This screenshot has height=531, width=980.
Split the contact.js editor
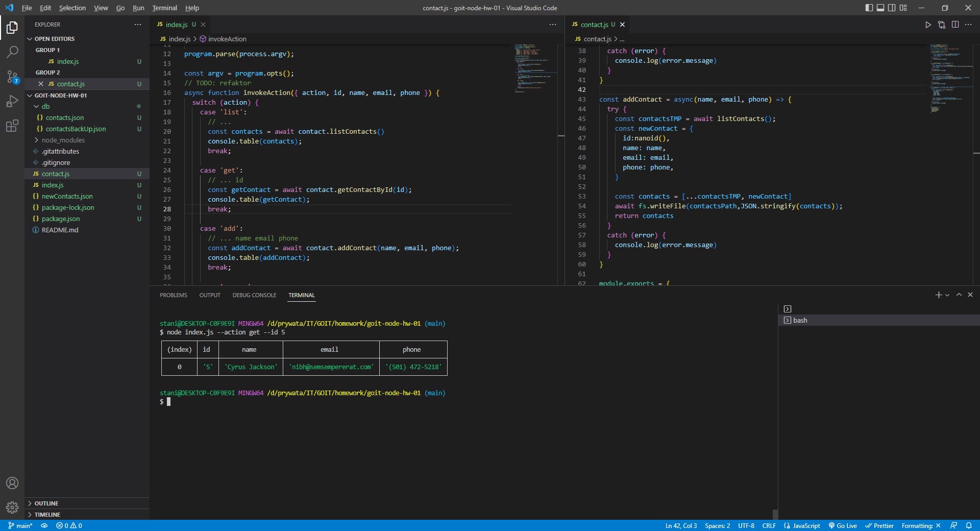(x=955, y=25)
